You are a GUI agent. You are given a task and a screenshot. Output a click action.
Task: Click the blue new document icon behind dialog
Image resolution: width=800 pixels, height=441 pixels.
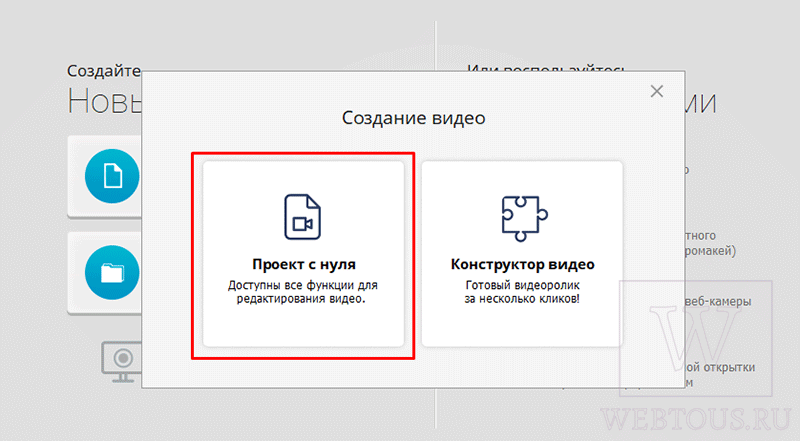click(113, 176)
